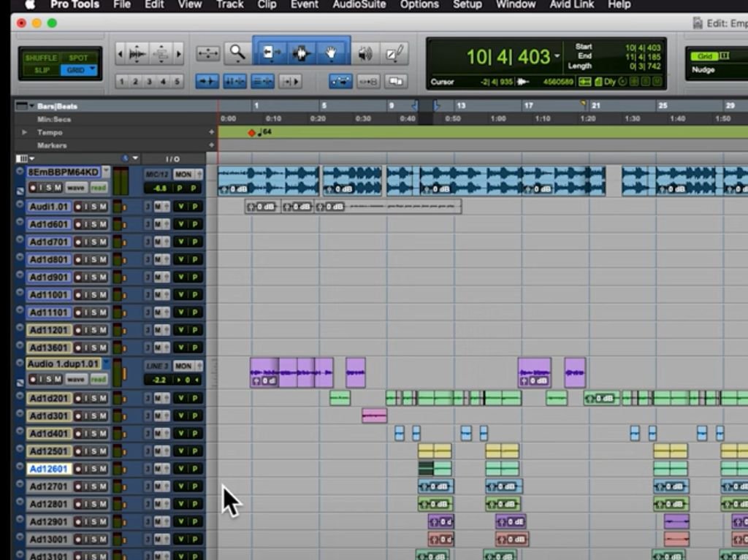Open Bars|Beats ruler view dropdown
The height and width of the screenshot is (560, 748).
point(32,106)
